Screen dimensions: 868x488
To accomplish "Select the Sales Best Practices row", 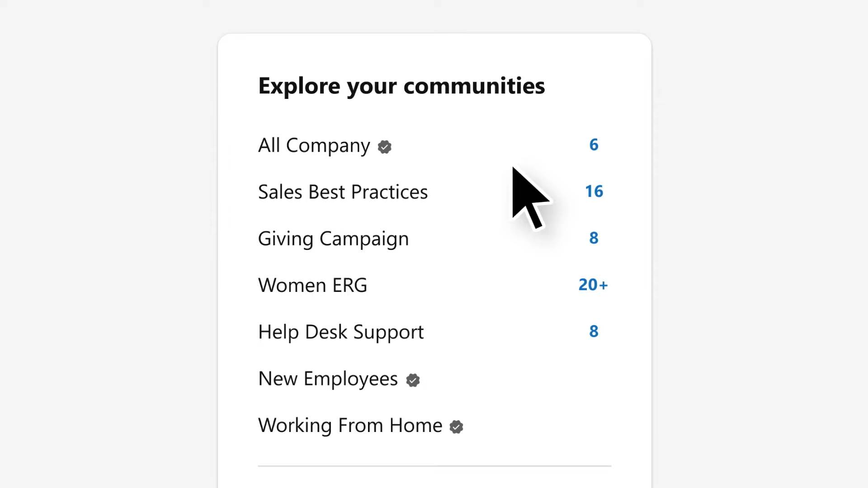I will pos(434,192).
